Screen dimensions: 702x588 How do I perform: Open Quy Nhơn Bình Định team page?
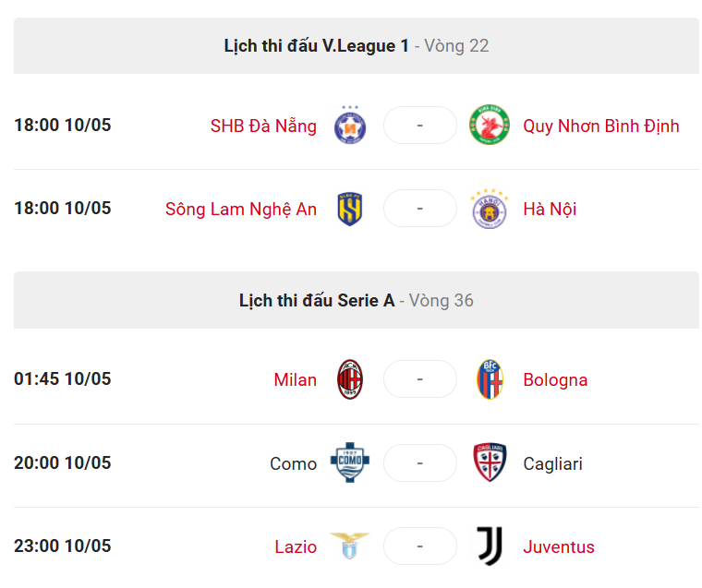click(x=601, y=126)
